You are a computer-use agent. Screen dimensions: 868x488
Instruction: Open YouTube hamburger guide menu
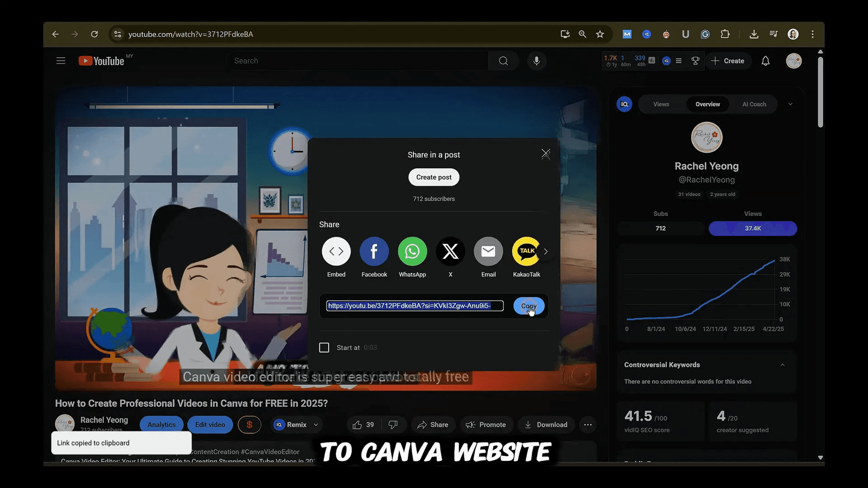[61, 61]
